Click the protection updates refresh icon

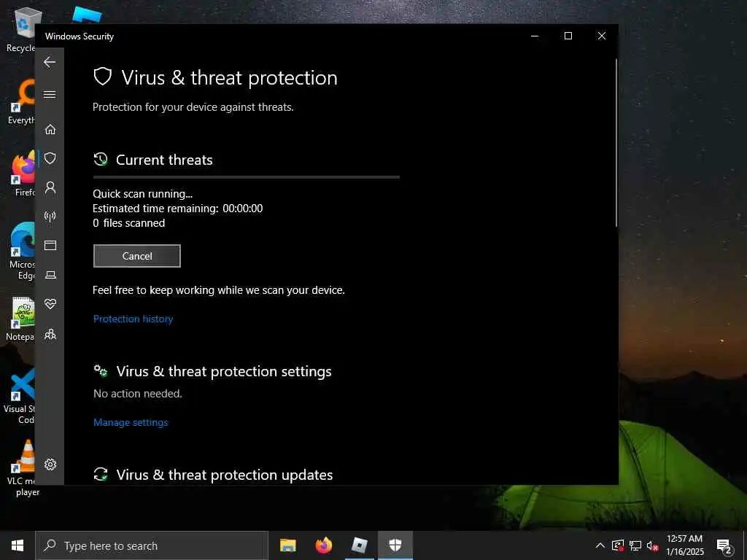101,474
